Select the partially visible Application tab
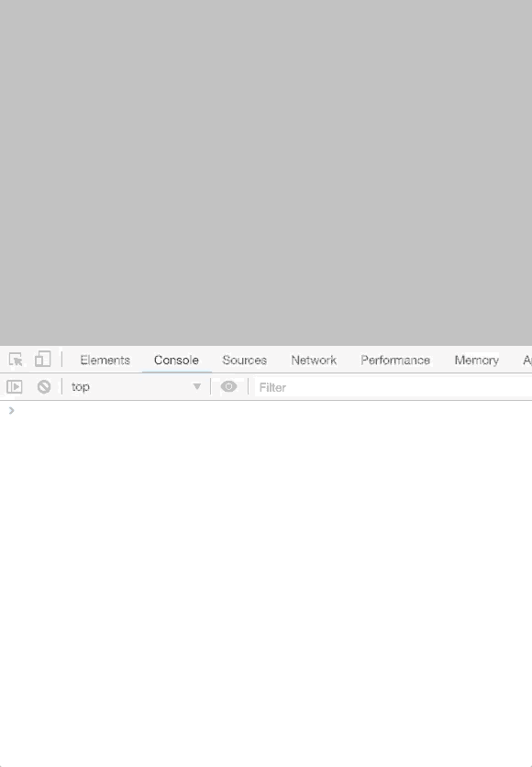 click(x=526, y=360)
